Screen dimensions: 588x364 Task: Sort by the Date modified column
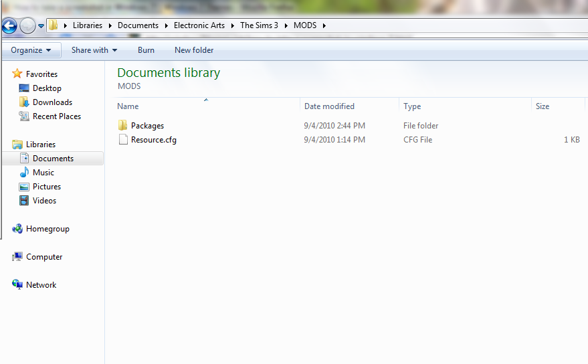pos(329,106)
